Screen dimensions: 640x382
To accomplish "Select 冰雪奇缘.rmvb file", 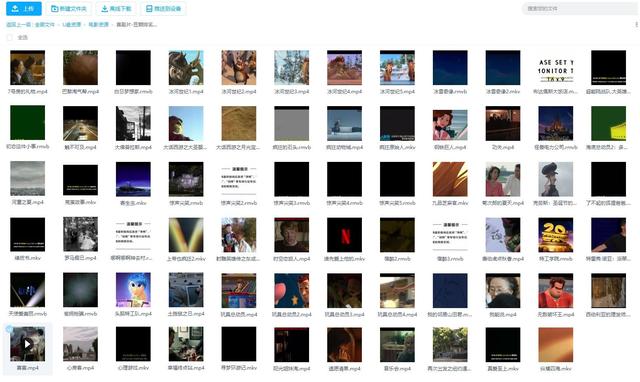I will pos(450,68).
